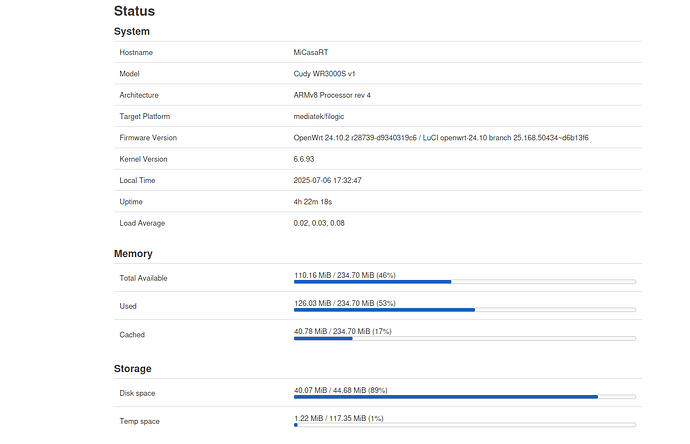Select ARMv8 Processor rev 4 value
690x444 pixels.
(x=332, y=95)
